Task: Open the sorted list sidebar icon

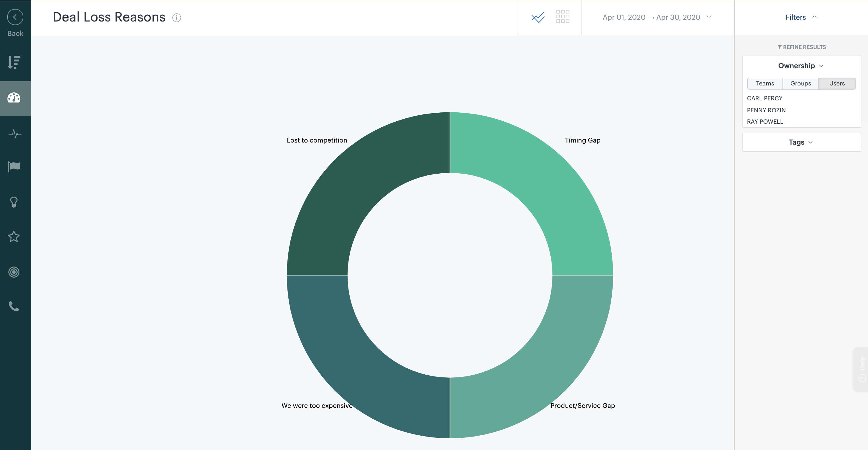Action: click(x=14, y=62)
